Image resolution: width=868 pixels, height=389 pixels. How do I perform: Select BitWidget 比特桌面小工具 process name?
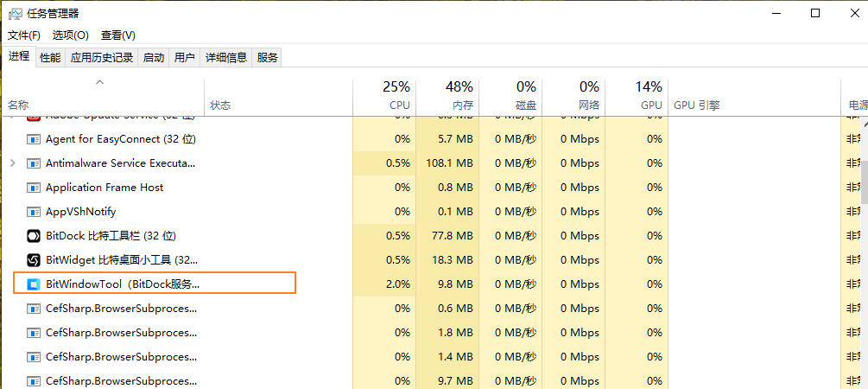121,260
